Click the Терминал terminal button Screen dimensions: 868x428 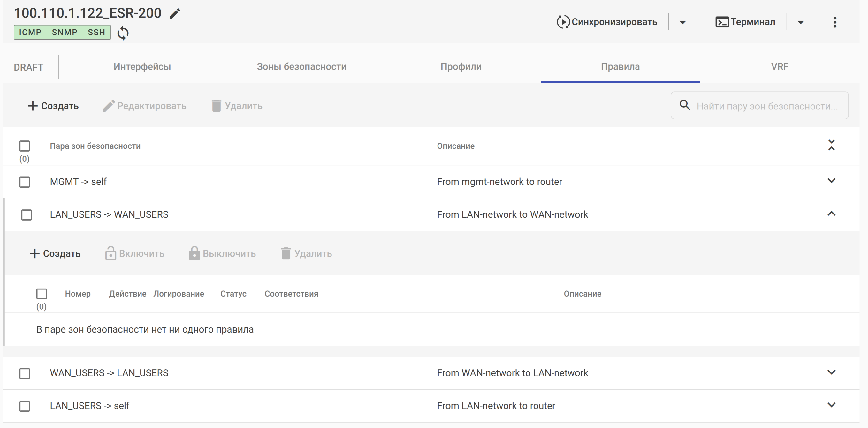pyautogui.click(x=745, y=22)
